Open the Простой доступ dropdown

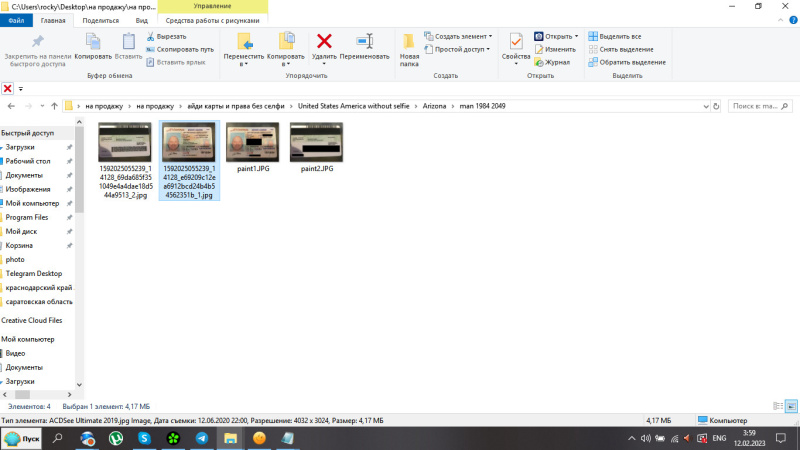460,49
